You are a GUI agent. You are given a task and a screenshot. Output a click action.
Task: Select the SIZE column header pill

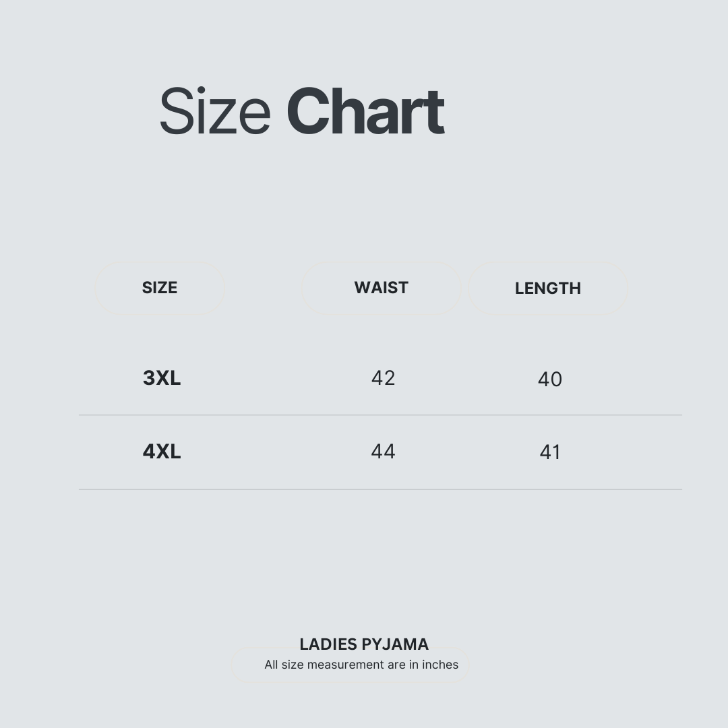(160, 288)
